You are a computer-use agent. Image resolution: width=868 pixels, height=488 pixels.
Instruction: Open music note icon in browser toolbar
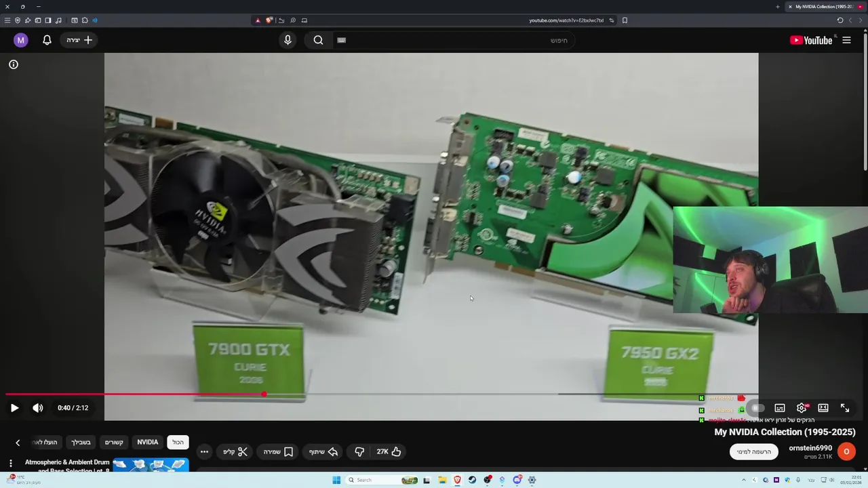click(x=58, y=20)
